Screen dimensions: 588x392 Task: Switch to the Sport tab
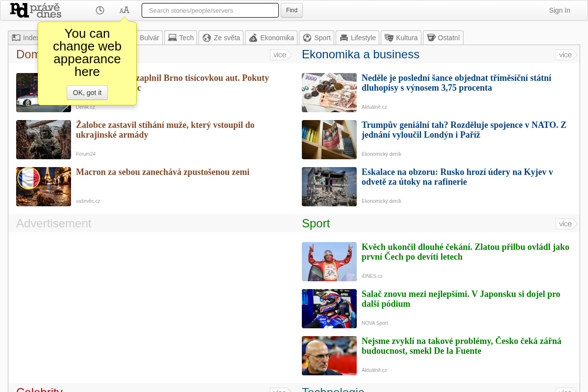[x=317, y=38]
